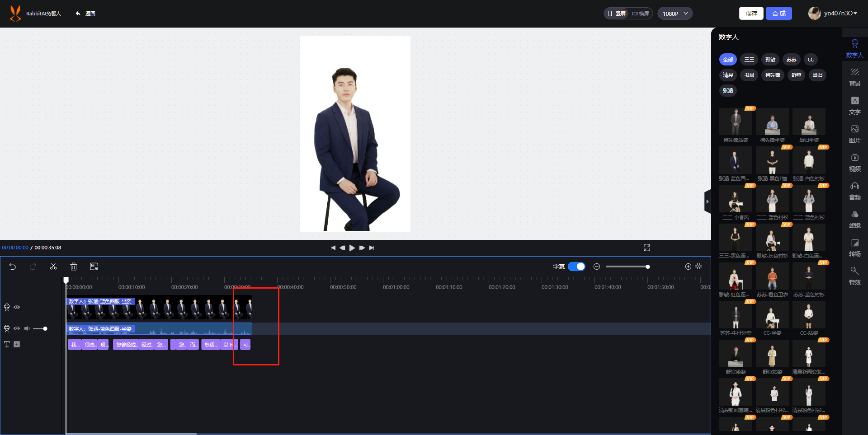
Task: Select the 苏苏 filter tab
Action: 791,60
